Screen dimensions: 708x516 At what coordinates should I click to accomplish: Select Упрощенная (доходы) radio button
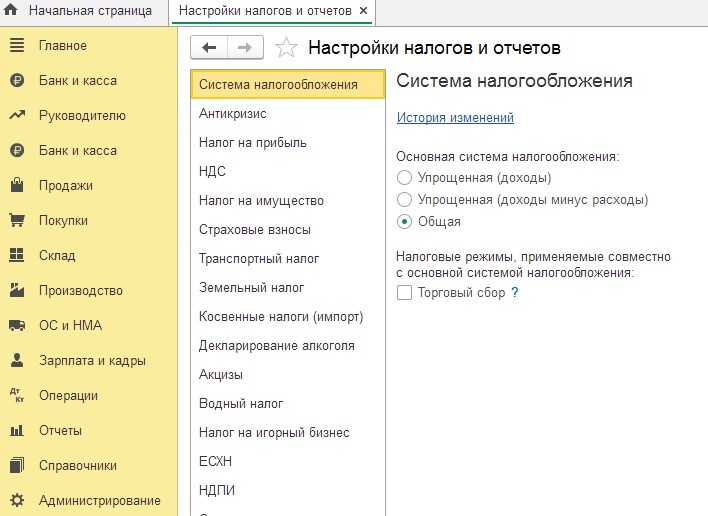coord(404,177)
